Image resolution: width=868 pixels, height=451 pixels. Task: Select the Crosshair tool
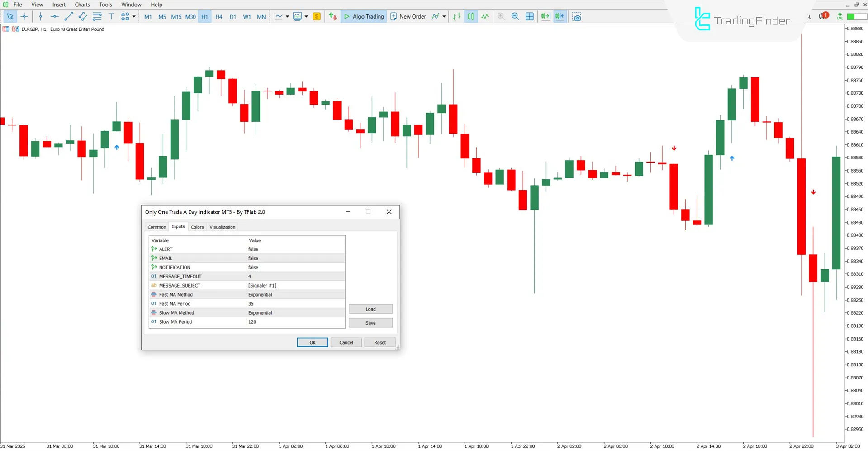point(24,16)
